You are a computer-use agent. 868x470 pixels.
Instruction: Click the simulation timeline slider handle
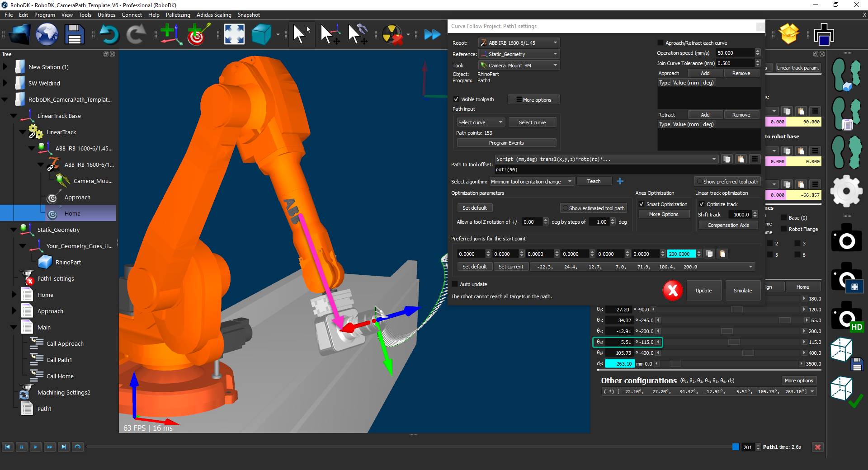tap(736, 447)
